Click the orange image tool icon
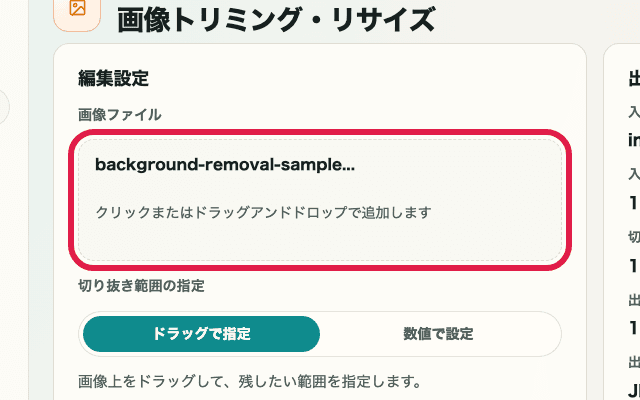Image resolution: width=640 pixels, height=400 pixels. pos(78,9)
